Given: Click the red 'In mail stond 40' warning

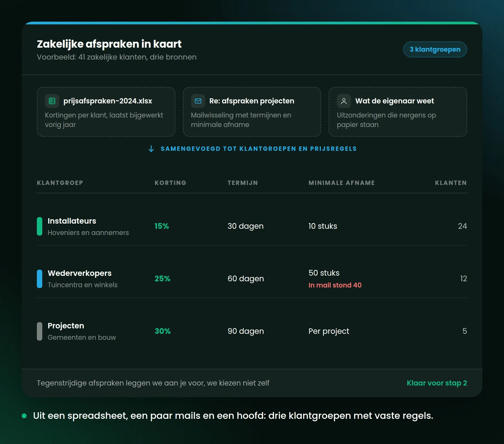Looking at the screenshot, I should click(x=335, y=285).
